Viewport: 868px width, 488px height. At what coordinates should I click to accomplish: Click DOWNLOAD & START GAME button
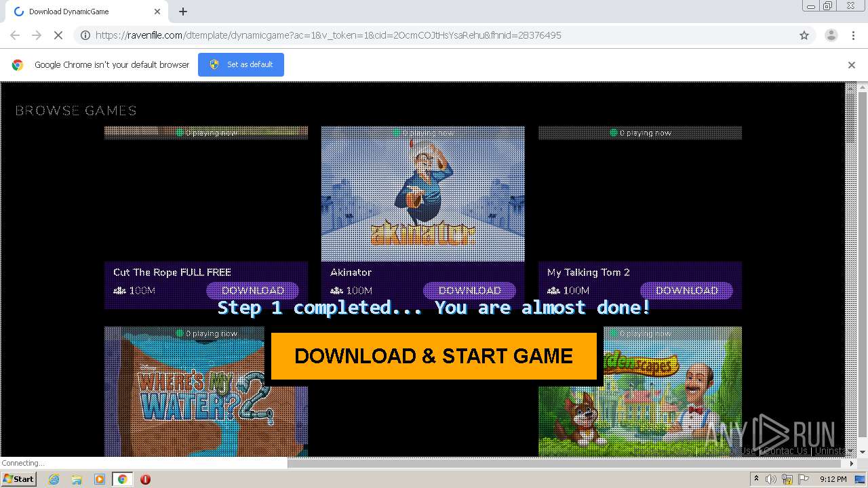[x=434, y=356]
